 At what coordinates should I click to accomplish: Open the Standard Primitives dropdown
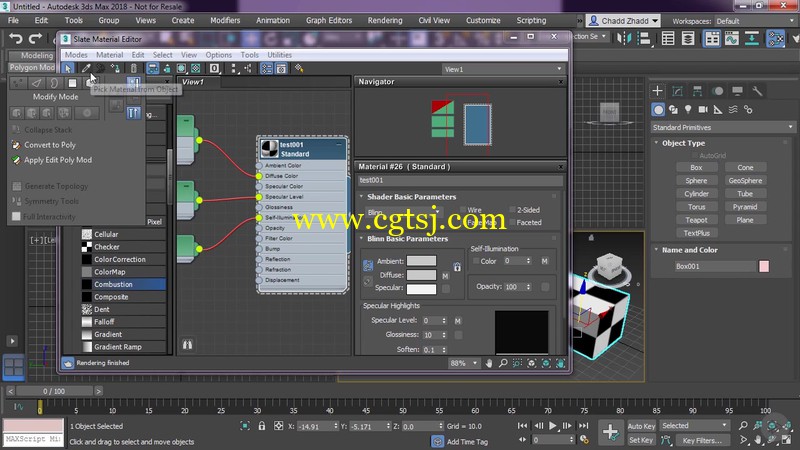722,127
